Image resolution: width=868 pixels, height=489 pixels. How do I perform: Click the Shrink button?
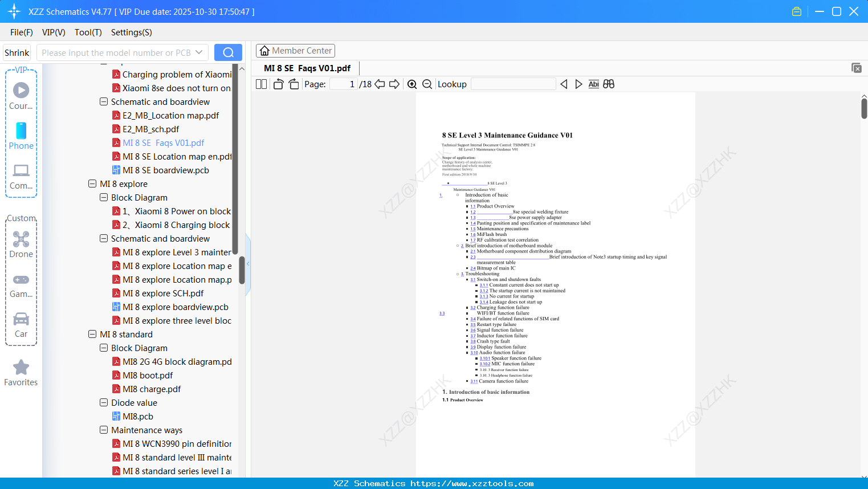pos(17,52)
